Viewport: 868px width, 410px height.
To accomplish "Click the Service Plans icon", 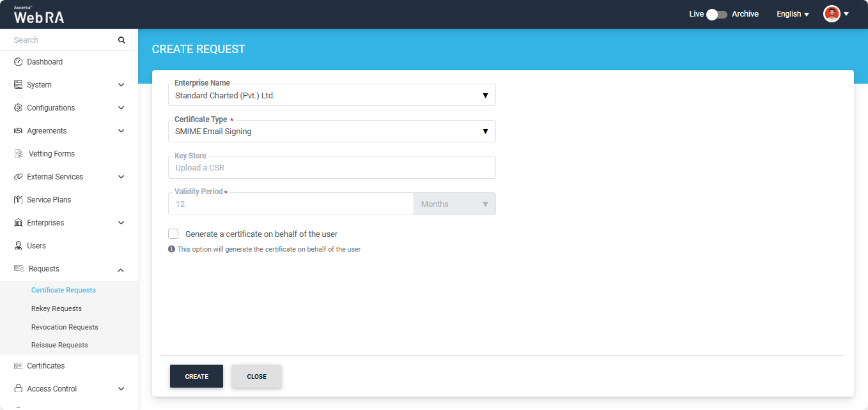I will (x=18, y=200).
